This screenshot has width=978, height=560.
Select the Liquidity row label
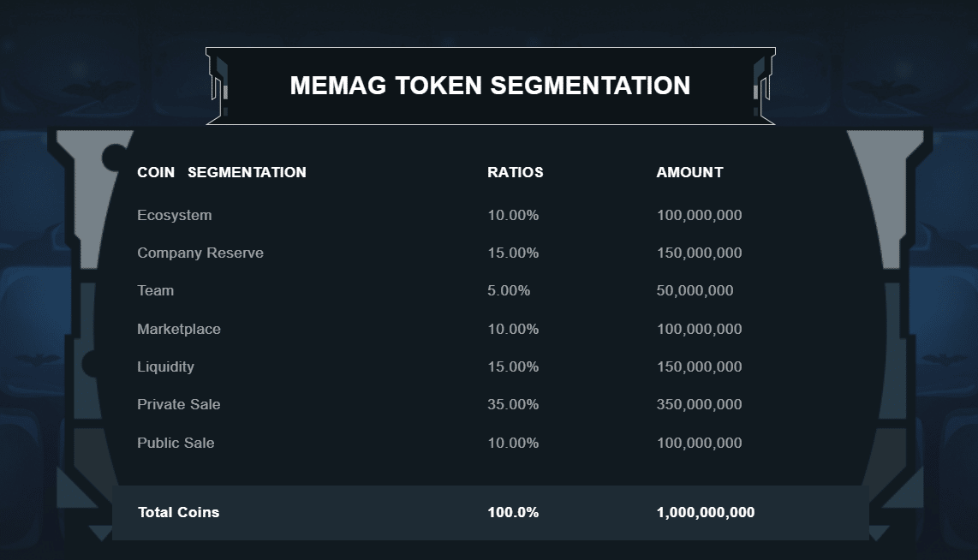point(165,366)
